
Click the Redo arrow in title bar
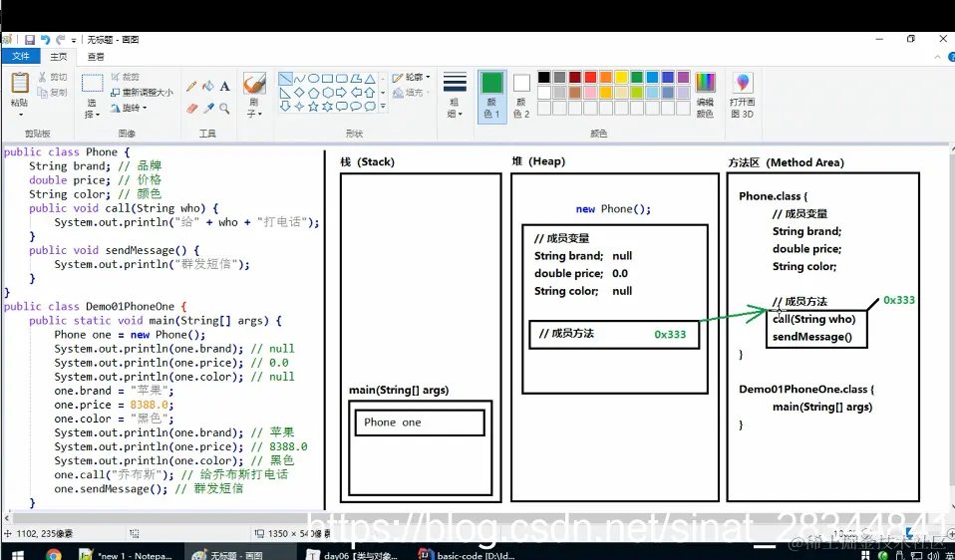(60, 40)
